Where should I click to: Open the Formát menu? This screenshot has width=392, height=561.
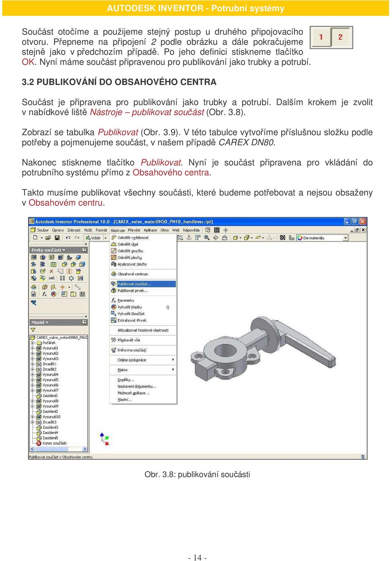101,230
